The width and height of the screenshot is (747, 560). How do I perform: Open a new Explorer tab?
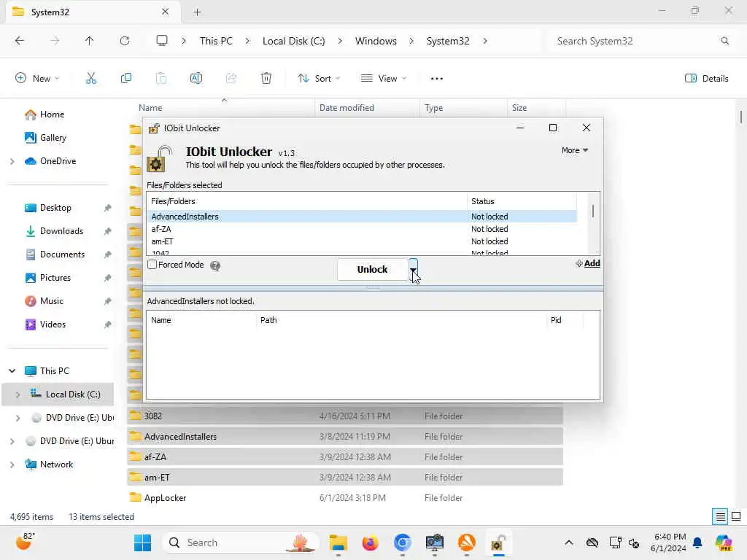[x=197, y=12]
